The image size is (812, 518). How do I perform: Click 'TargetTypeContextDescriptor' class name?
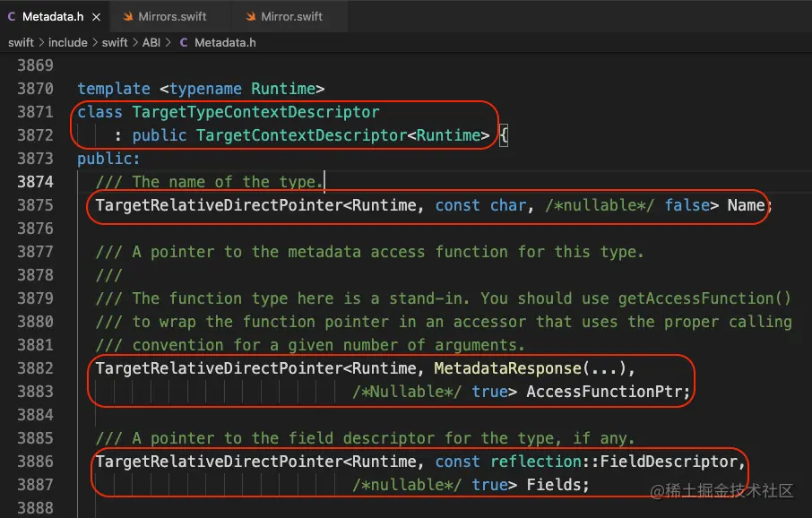[x=255, y=112]
